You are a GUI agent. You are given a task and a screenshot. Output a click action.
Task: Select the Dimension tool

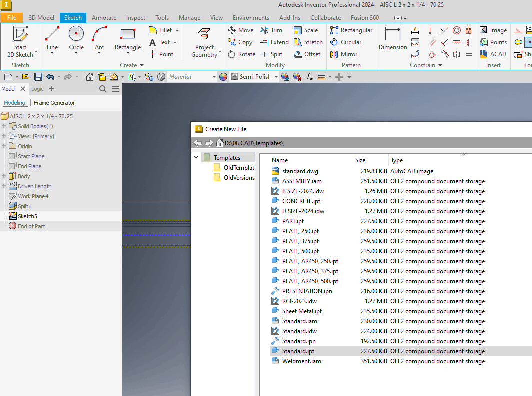coord(393,38)
